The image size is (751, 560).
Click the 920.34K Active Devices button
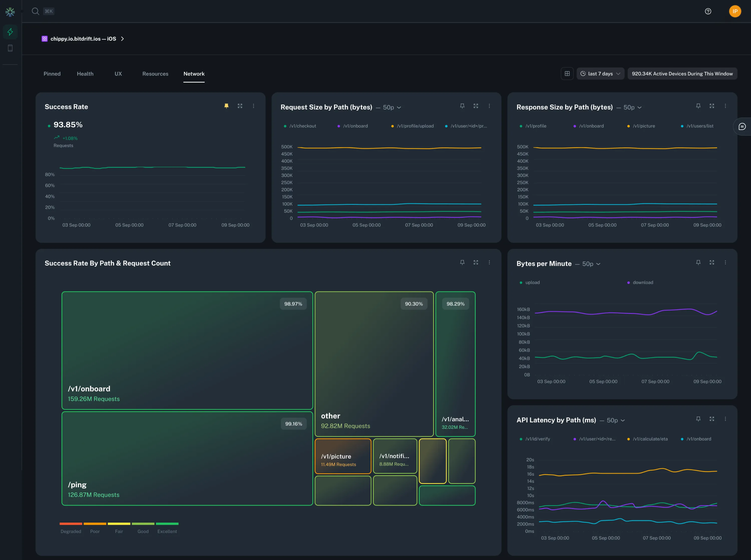[x=681, y=73]
